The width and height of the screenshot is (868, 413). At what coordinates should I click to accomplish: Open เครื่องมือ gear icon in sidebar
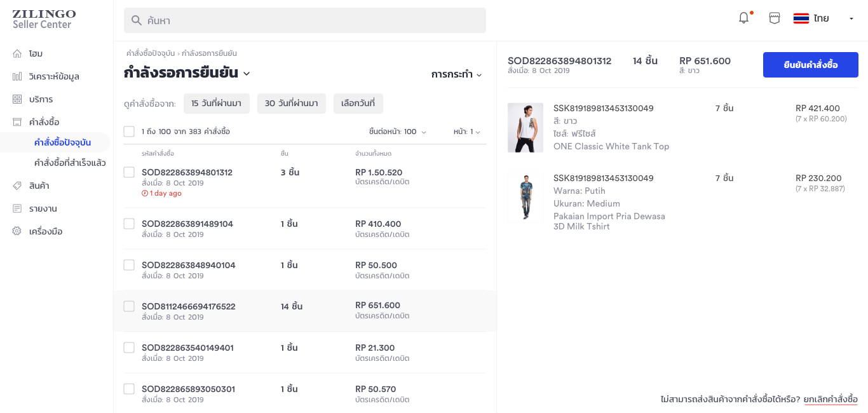[x=17, y=232]
